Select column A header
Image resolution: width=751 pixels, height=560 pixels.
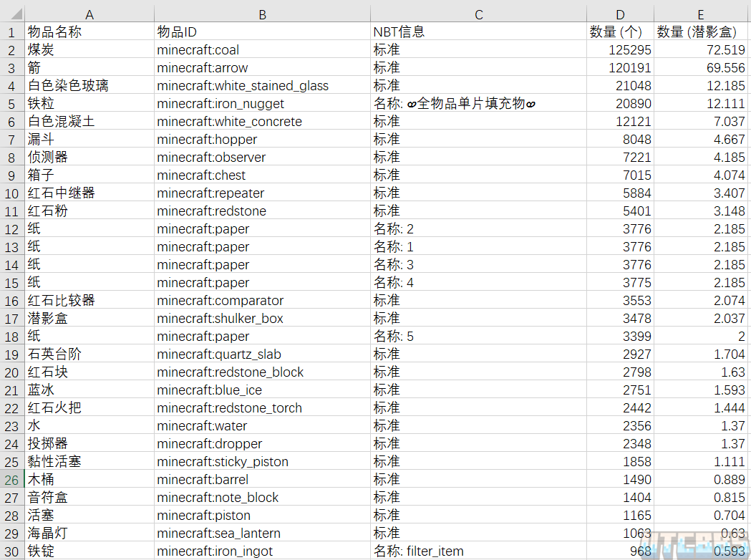pyautogui.click(x=89, y=14)
